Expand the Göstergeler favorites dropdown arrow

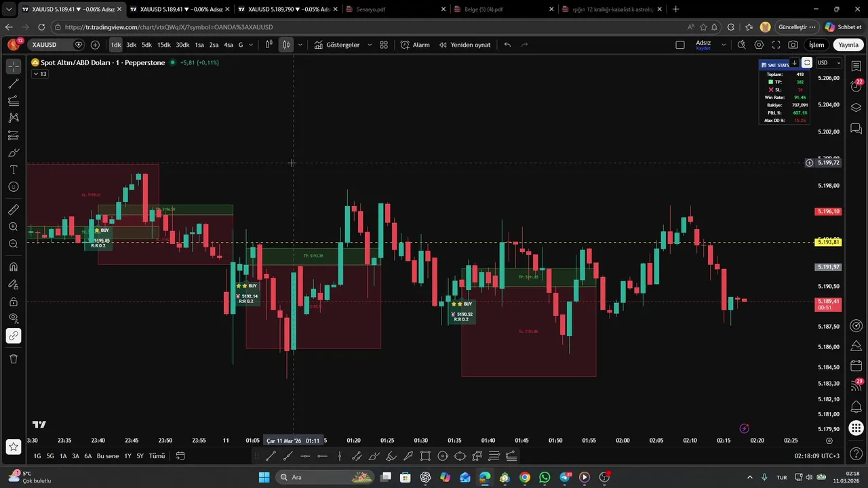coord(370,45)
